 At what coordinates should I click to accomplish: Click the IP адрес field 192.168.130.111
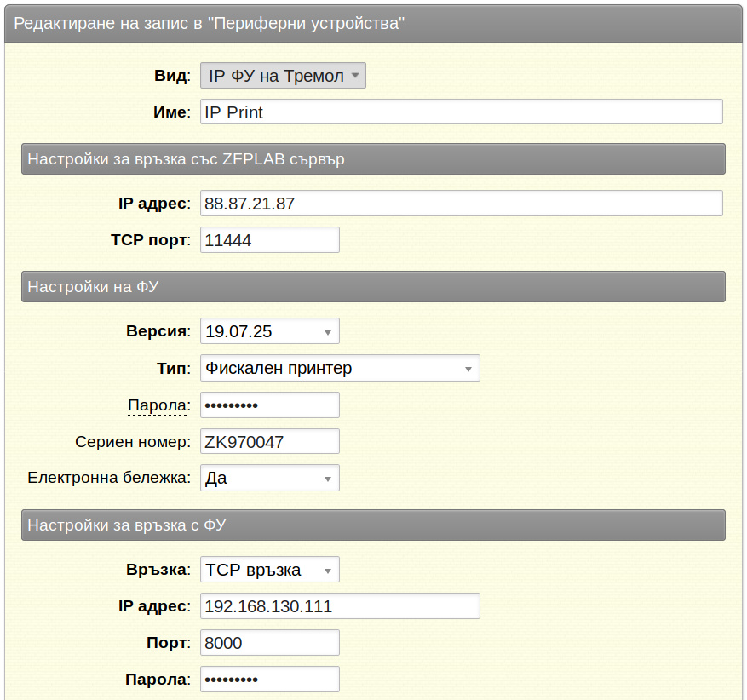(340, 605)
